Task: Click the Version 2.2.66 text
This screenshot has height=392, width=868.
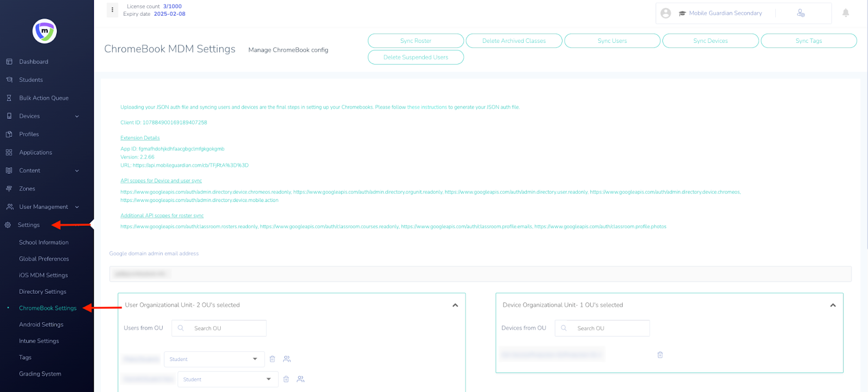Action: click(x=137, y=157)
